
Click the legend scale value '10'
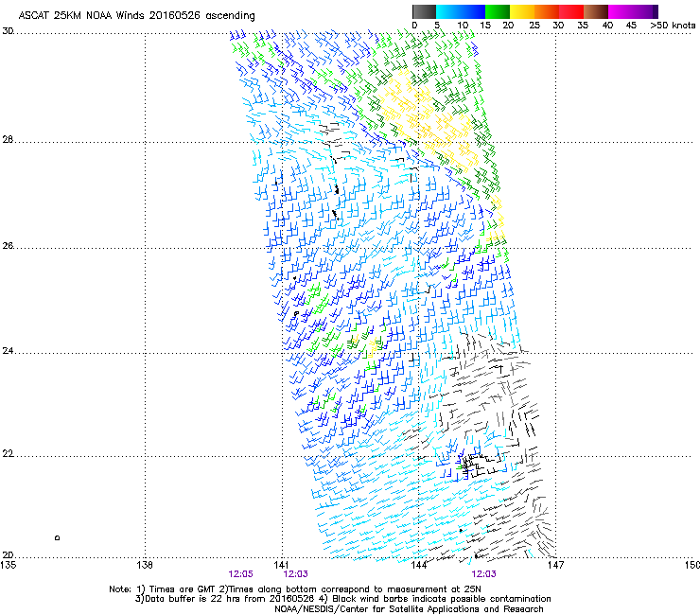pos(463,26)
